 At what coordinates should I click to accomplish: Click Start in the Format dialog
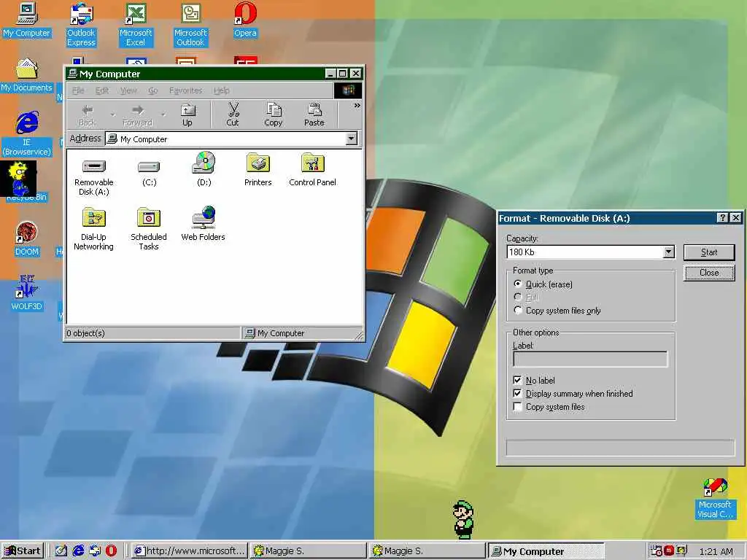(709, 252)
